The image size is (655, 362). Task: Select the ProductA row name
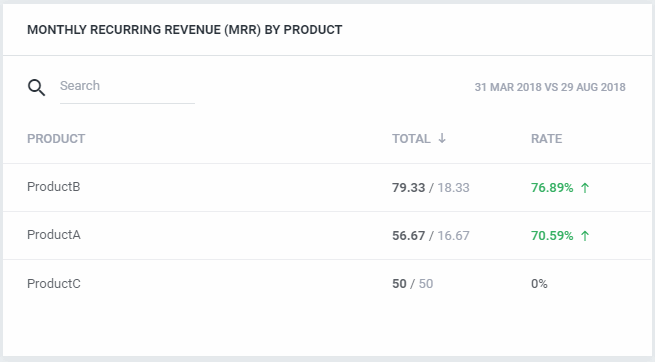click(x=53, y=235)
